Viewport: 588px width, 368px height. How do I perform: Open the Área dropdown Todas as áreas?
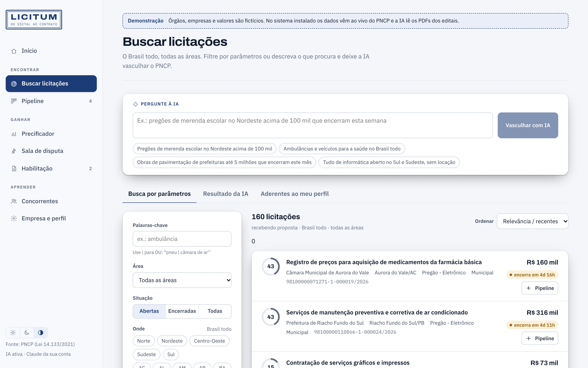(182, 280)
